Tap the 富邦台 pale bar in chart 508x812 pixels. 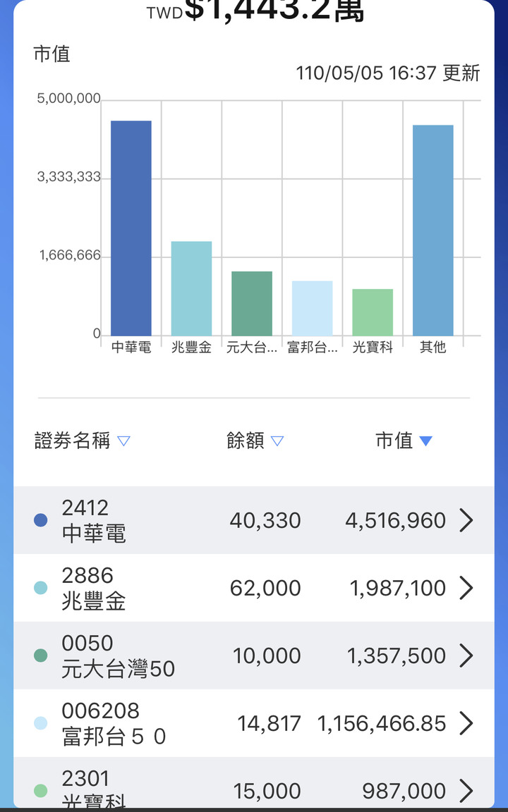tap(312, 308)
